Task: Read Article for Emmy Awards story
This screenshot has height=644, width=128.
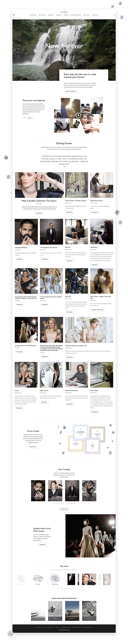Action: [45, 357]
